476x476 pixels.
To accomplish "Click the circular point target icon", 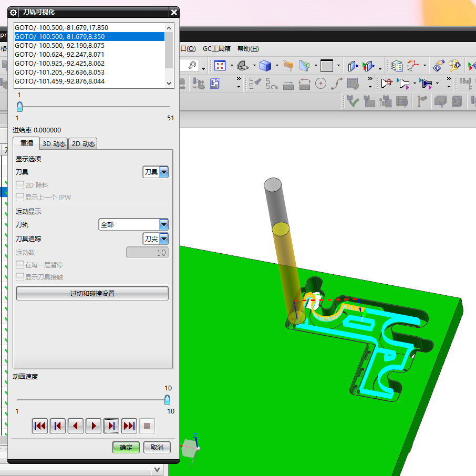I will (x=320, y=84).
